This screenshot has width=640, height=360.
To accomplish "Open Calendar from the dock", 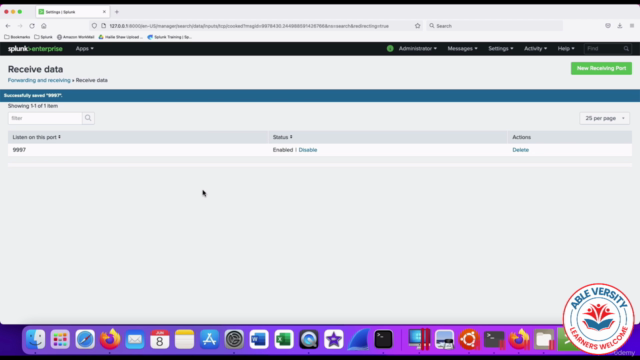I will pos(160,340).
